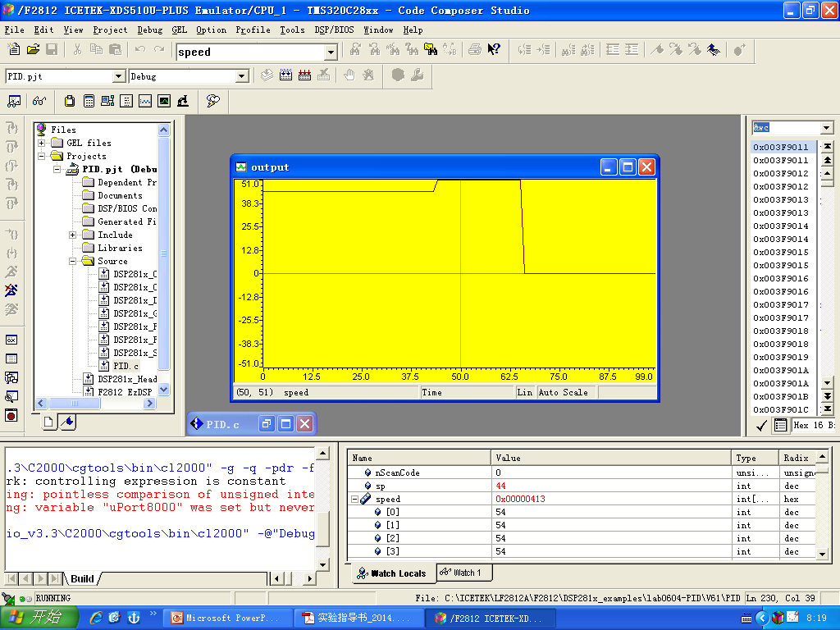Click the blue arrow bookmark icon in toolbar
The width and height of the screenshot is (840, 630).
(713, 50)
